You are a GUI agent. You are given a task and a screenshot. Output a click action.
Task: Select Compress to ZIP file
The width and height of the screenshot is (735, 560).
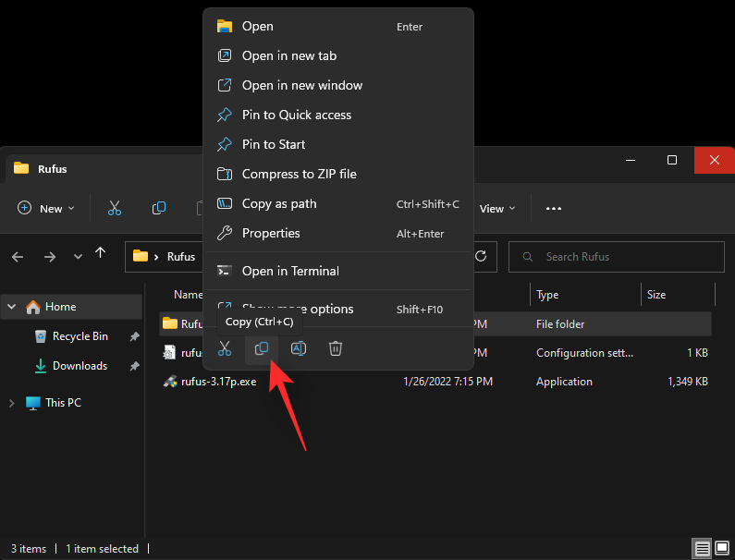299,174
